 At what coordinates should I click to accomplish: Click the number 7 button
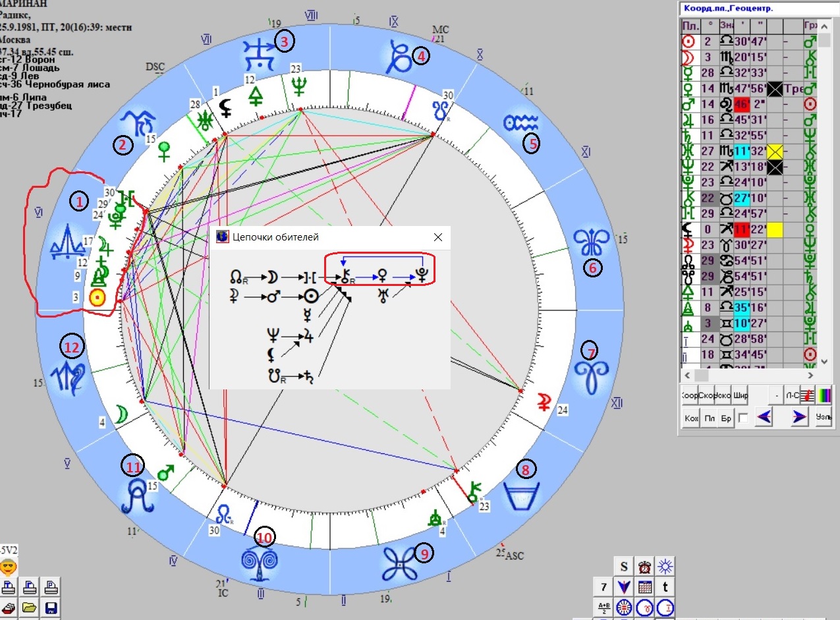(603, 586)
